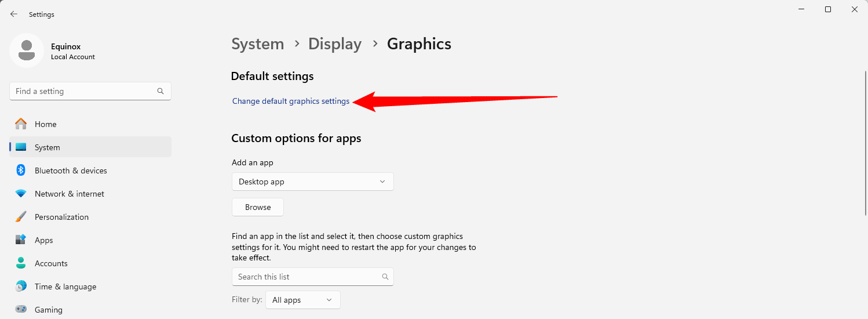The image size is (868, 319).
Task: Open Time & language clock icon
Action: click(x=21, y=286)
